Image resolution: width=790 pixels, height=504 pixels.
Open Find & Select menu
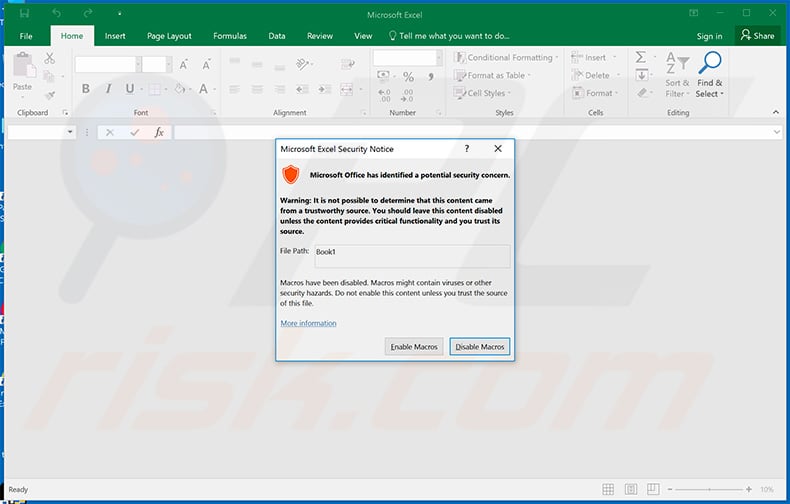click(709, 75)
